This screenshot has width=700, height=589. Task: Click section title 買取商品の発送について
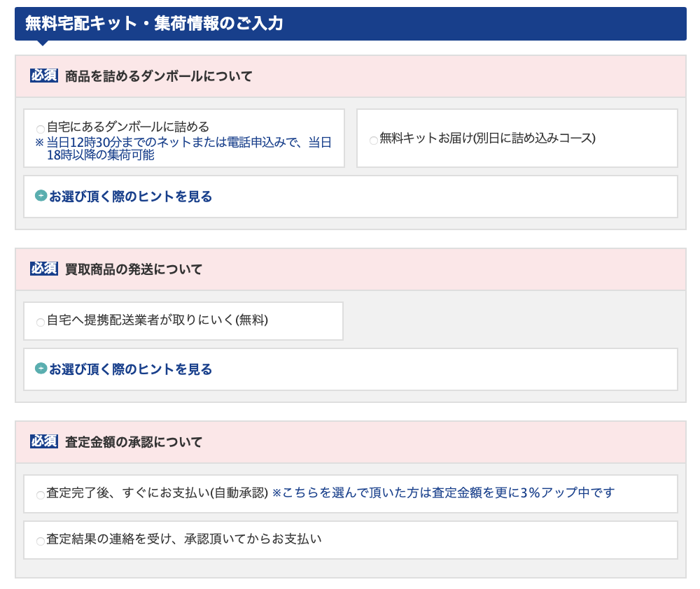[134, 269]
